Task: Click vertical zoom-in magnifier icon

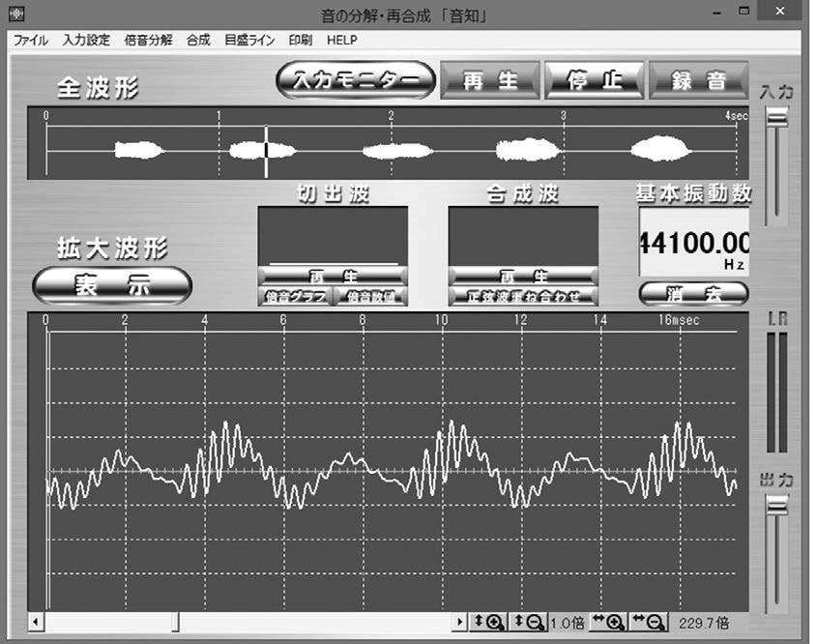Action: click(489, 623)
